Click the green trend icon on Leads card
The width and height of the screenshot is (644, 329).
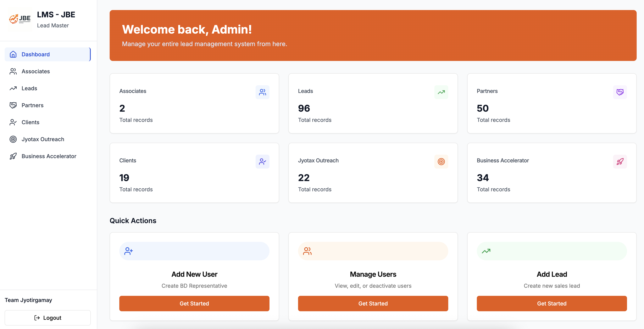[441, 92]
